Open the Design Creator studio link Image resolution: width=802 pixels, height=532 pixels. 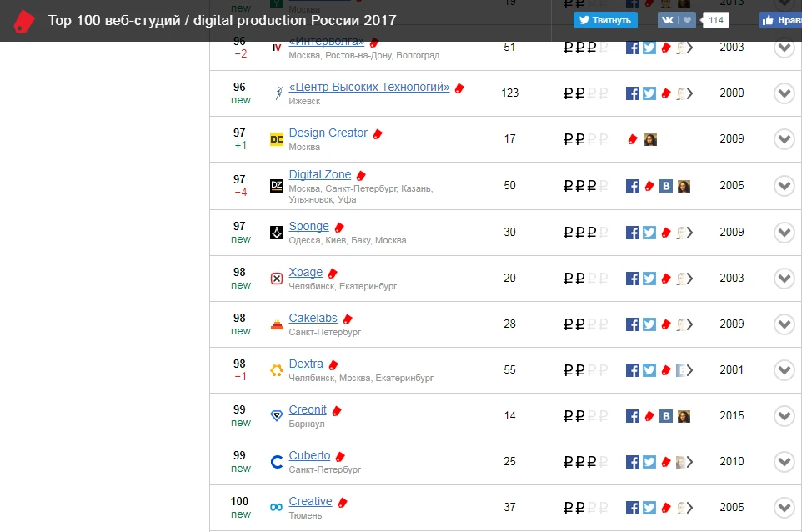328,133
